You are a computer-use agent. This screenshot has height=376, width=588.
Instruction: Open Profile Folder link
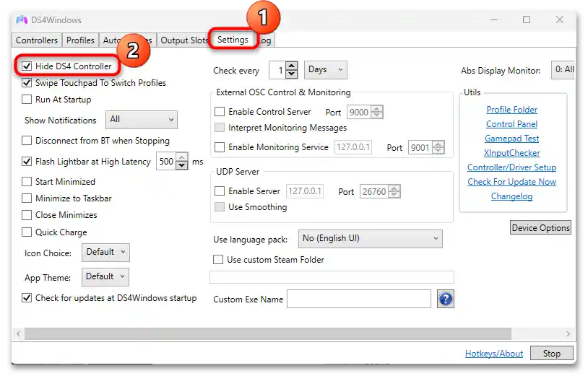click(512, 110)
